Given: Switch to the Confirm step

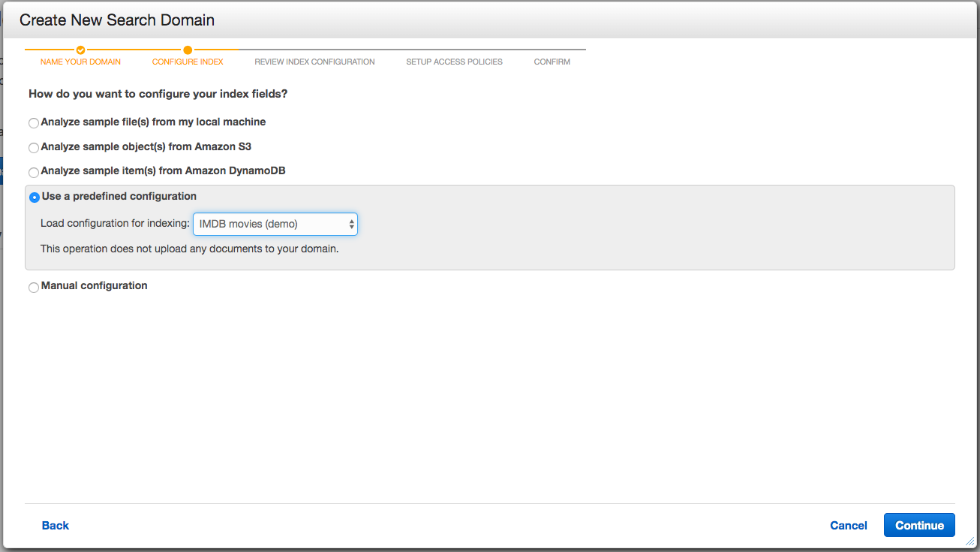Looking at the screenshot, I should point(552,62).
